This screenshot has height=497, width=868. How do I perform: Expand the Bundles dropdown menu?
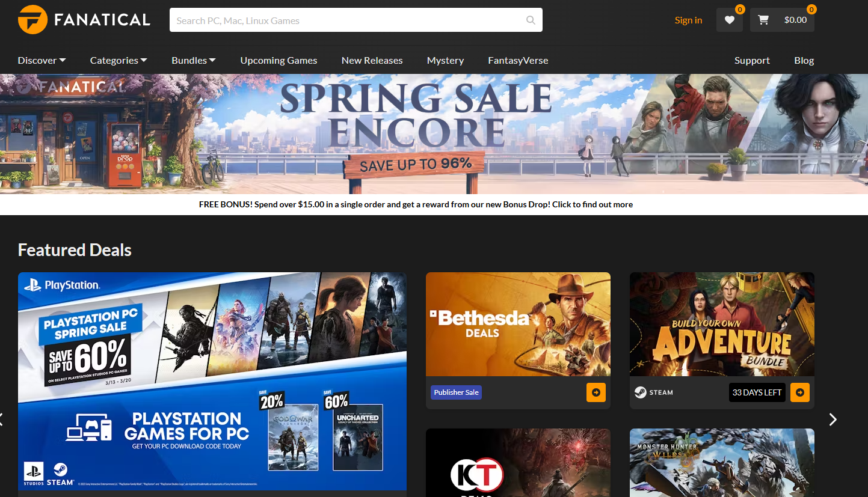point(194,60)
